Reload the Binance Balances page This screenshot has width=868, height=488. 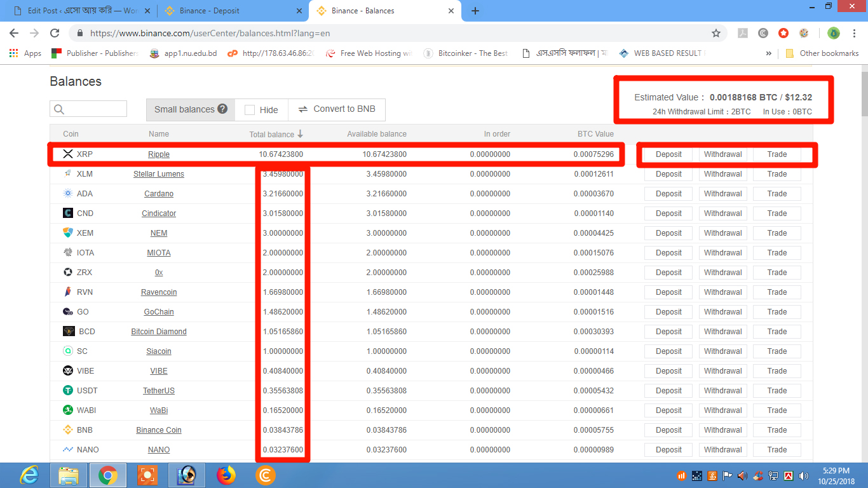[x=55, y=33]
